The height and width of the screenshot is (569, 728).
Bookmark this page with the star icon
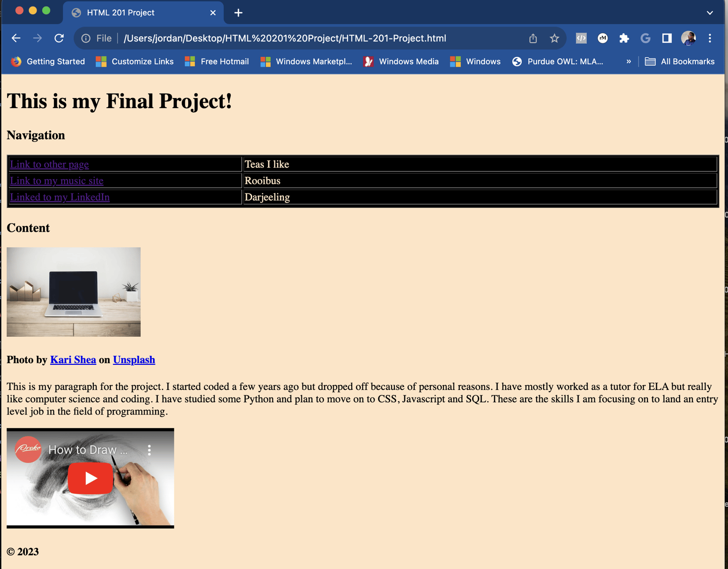pos(555,38)
